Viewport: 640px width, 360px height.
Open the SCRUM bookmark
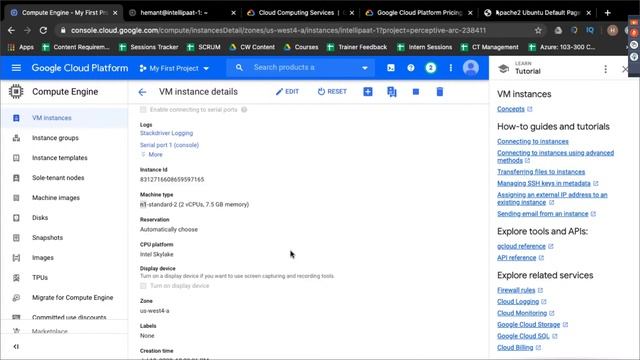pos(204,47)
